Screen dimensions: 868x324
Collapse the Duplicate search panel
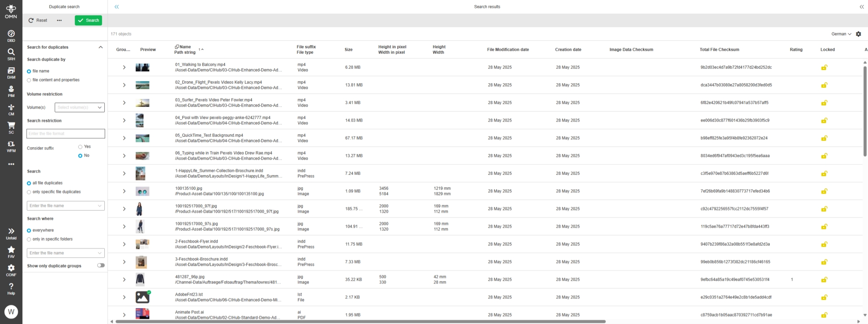(x=117, y=7)
